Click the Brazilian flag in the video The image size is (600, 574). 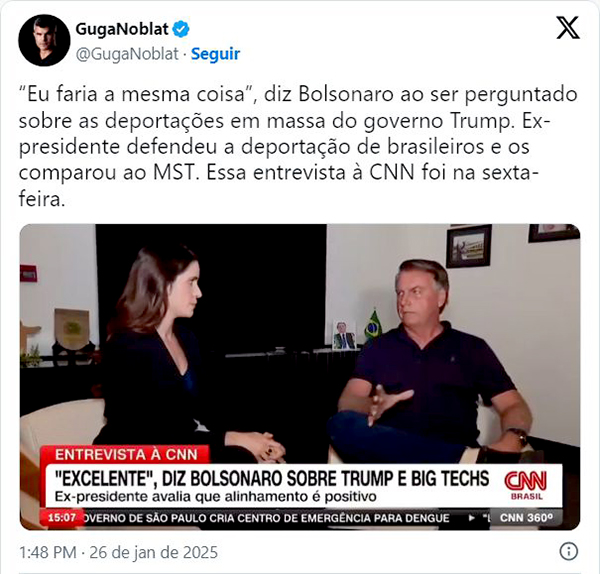(x=372, y=326)
